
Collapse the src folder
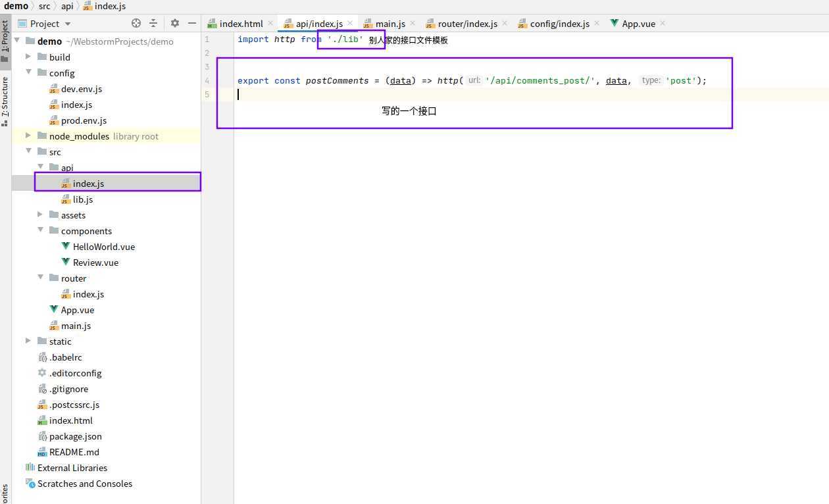click(x=28, y=151)
